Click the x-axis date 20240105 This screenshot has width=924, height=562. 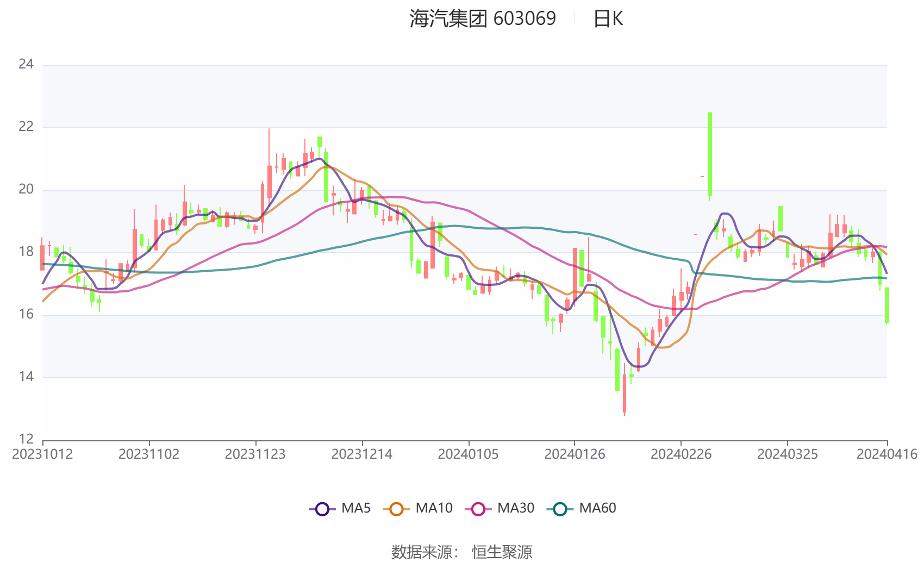click(469, 454)
